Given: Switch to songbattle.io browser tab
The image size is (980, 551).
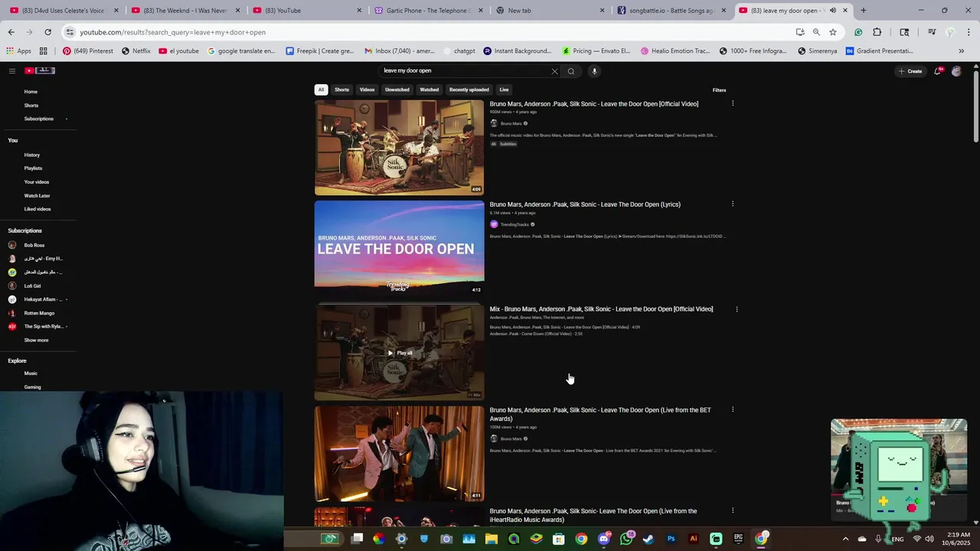Looking at the screenshot, I should 671,11.
